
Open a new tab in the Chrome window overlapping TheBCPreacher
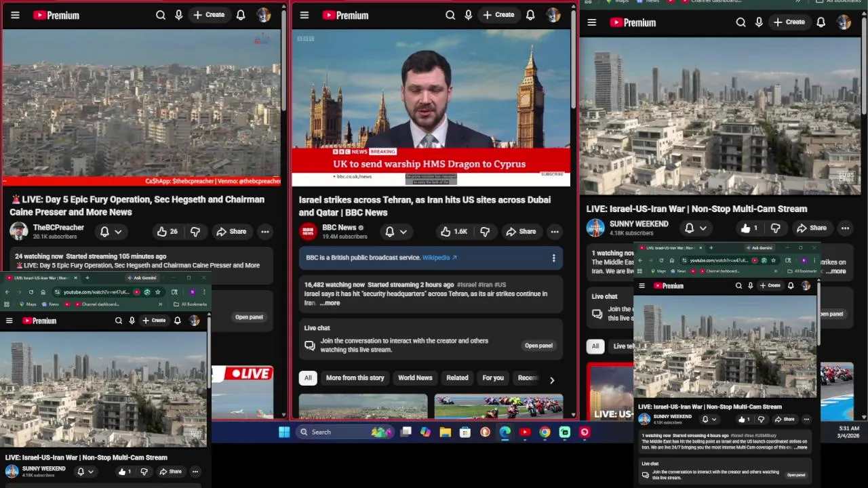87,278
